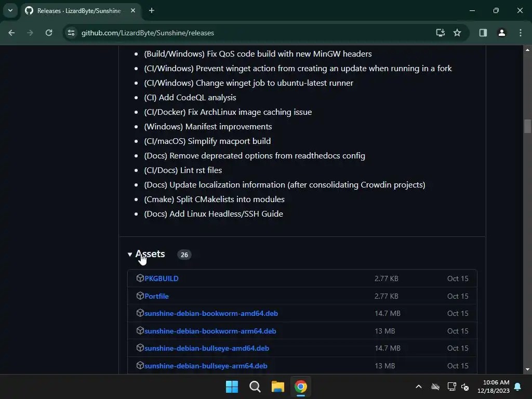This screenshot has height=399, width=532.
Task: Click '(CI) Add CodeQL analysis' text
Action: click(x=190, y=98)
